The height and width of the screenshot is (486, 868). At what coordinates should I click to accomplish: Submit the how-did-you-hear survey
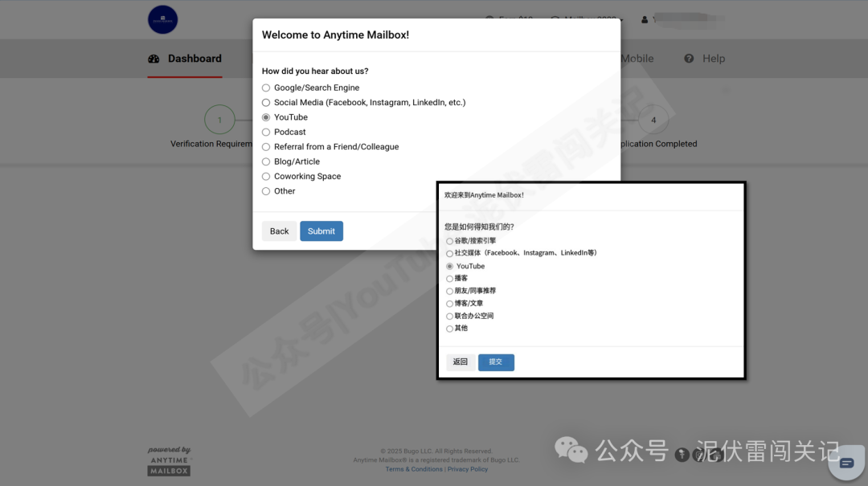point(321,231)
